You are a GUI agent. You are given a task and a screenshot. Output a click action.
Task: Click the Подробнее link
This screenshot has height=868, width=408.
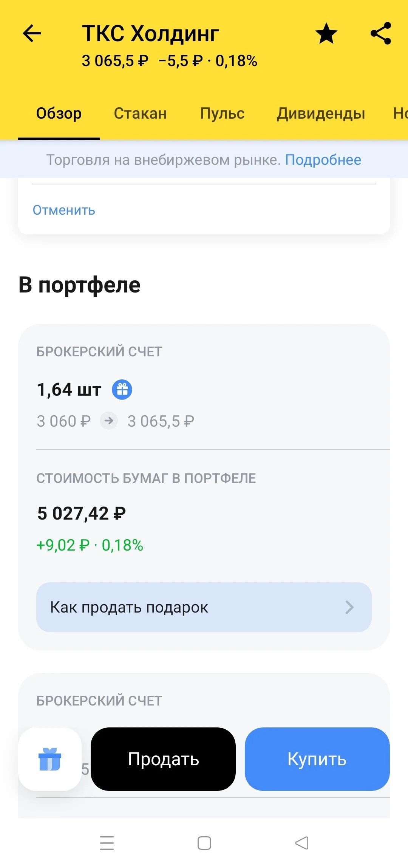pyautogui.click(x=323, y=160)
